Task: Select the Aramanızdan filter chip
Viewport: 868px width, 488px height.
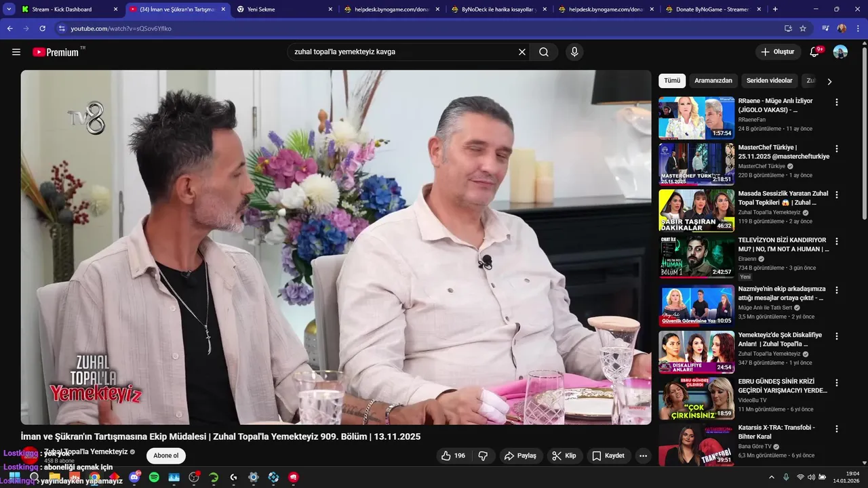Action: click(x=713, y=81)
